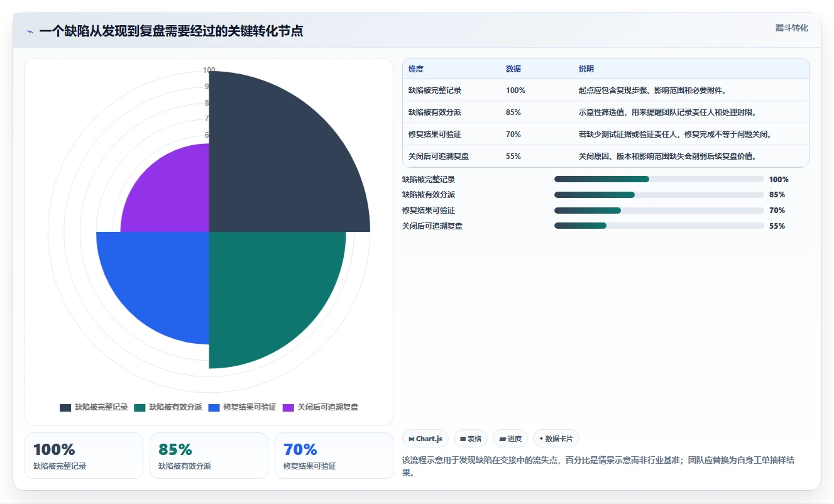Select the 进度 chip

[510, 439]
